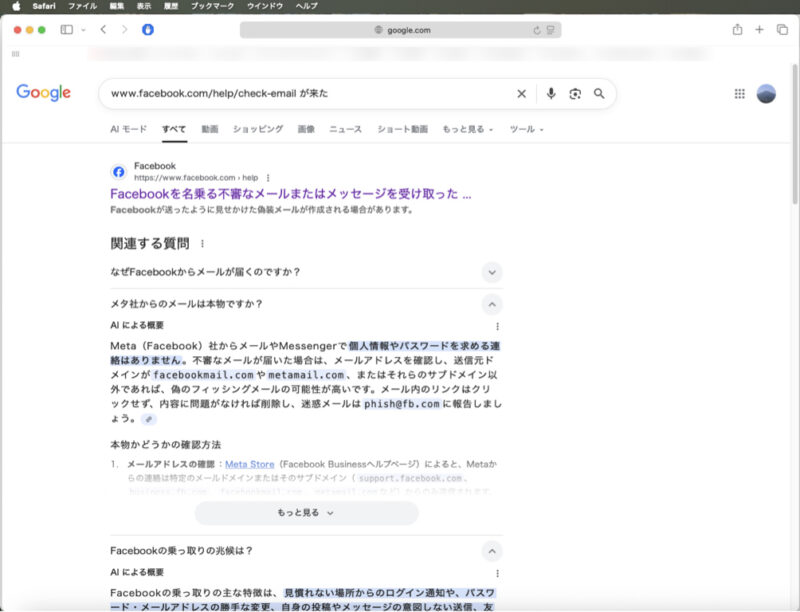This screenshot has height=612, width=800.
Task: Switch to 画像 tab
Action: click(306, 130)
